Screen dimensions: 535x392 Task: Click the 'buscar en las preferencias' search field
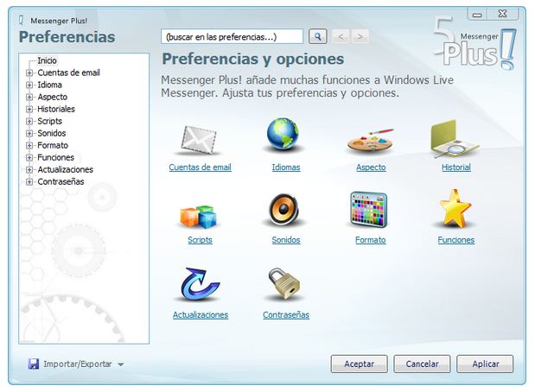(232, 36)
